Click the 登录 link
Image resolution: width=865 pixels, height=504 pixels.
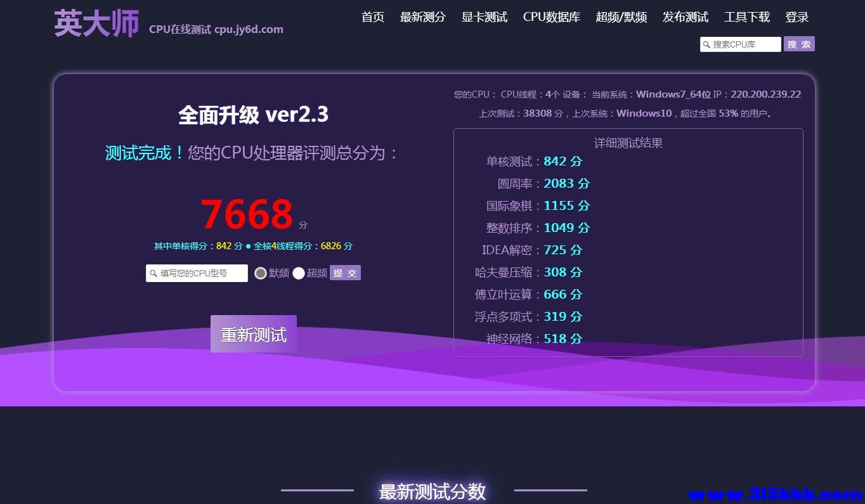(x=797, y=17)
